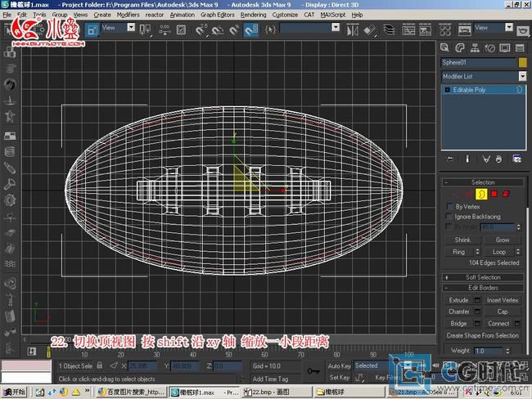Screen dimensions: 532x399
Task: Open the Curve Editor icon
Action: click(408, 30)
